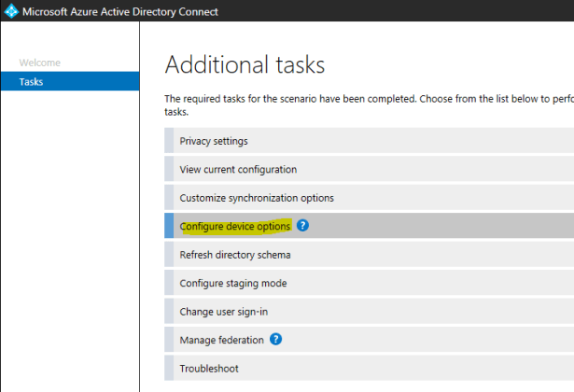
Task: Select Customize synchronization options task
Action: (257, 198)
